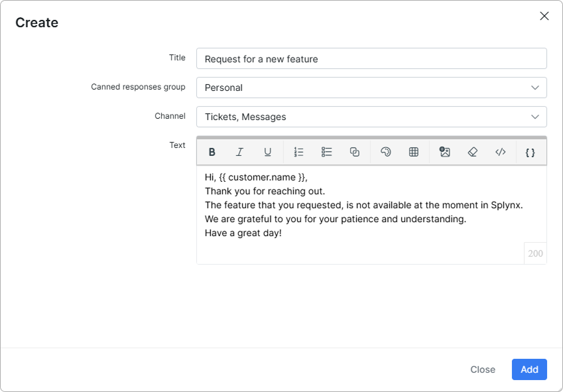
Task: Click the 'We are grateful' line
Action: coord(336,219)
